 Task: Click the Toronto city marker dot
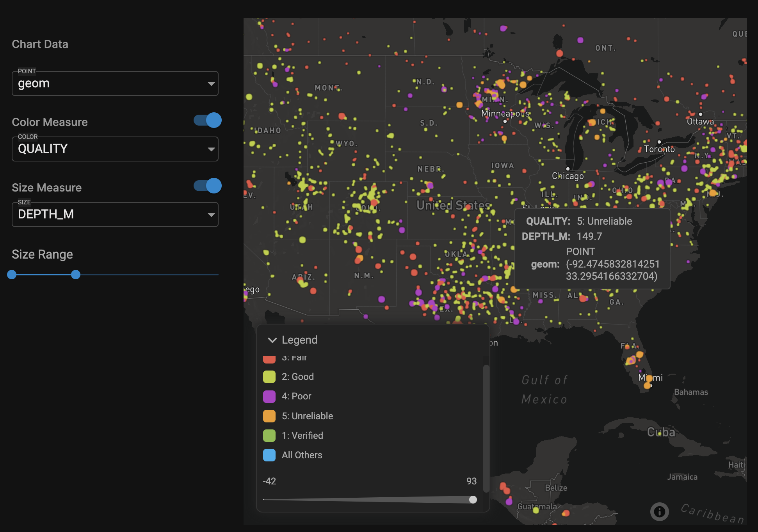coord(659,142)
